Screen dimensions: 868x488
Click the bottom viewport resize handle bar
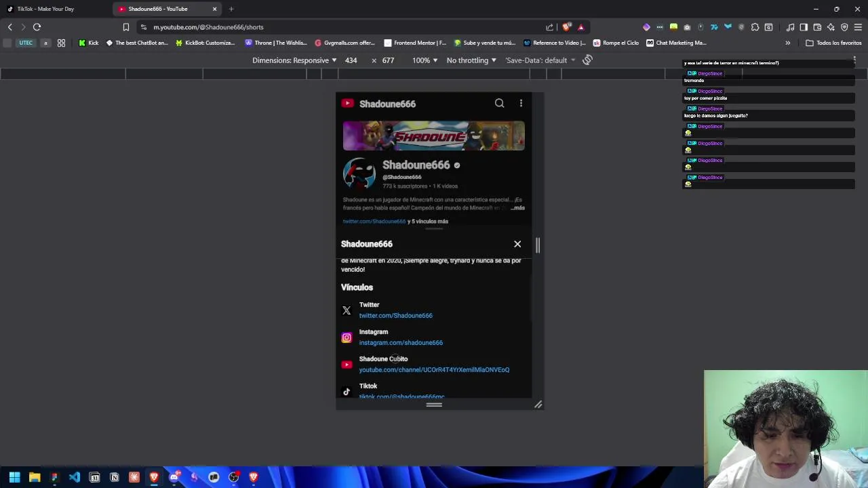click(434, 405)
